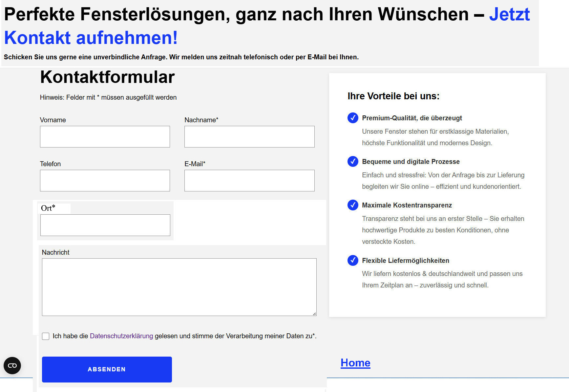Open the Datenschutzerklärung link
The image size is (569, 392).
[x=121, y=336]
